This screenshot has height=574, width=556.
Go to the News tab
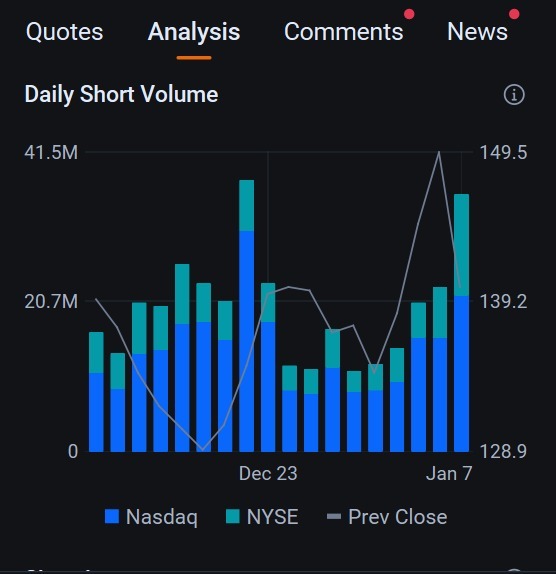[x=477, y=32]
